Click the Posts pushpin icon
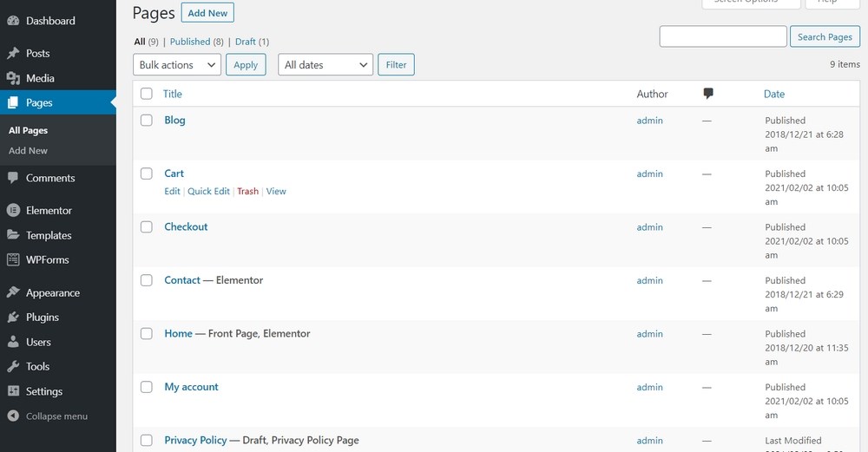The image size is (868, 452). pyautogui.click(x=13, y=54)
